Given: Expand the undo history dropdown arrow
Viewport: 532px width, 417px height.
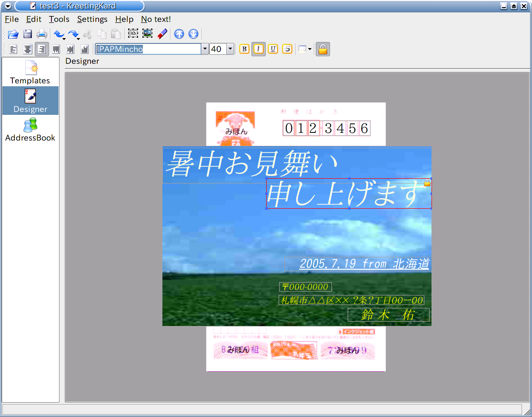Looking at the screenshot, I should tap(64, 38).
